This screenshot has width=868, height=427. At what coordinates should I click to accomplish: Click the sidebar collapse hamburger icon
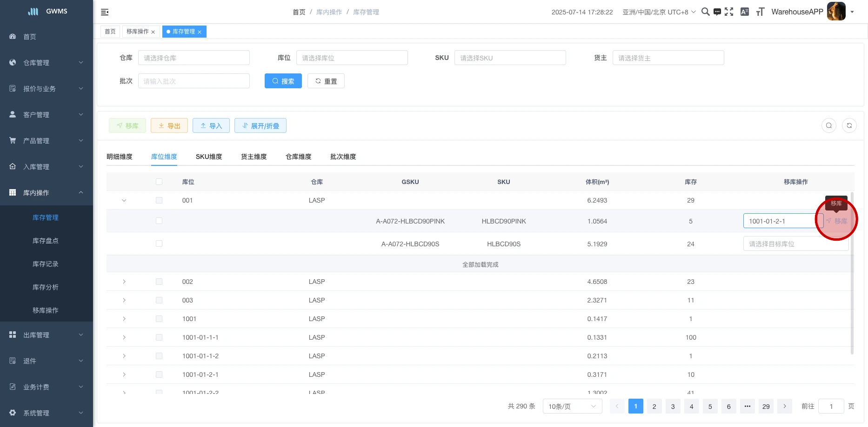click(105, 12)
